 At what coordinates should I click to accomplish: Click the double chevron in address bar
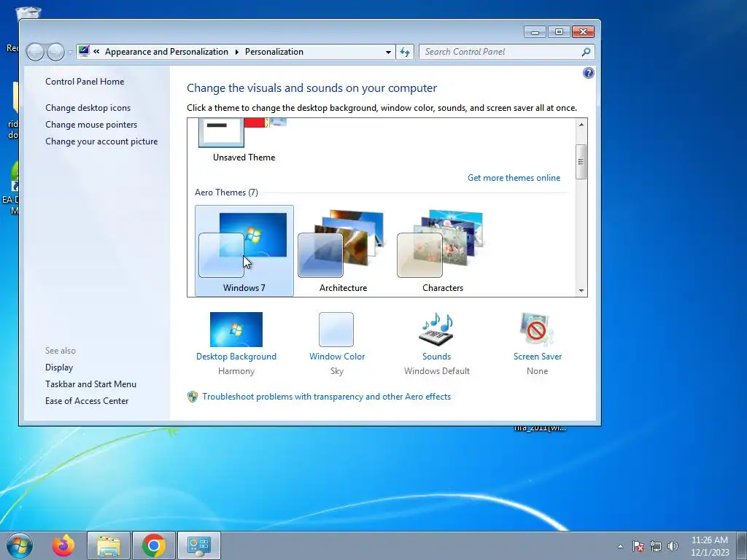coord(96,52)
